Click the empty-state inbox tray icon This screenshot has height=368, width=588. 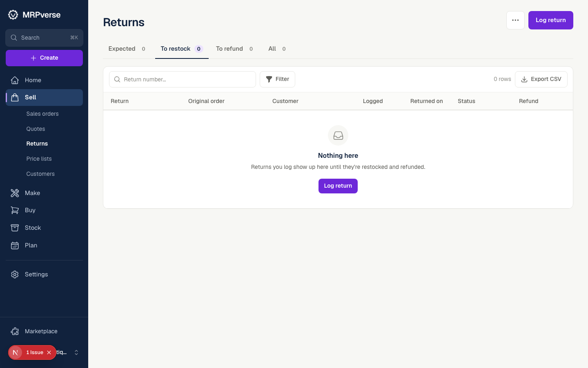pos(338,135)
